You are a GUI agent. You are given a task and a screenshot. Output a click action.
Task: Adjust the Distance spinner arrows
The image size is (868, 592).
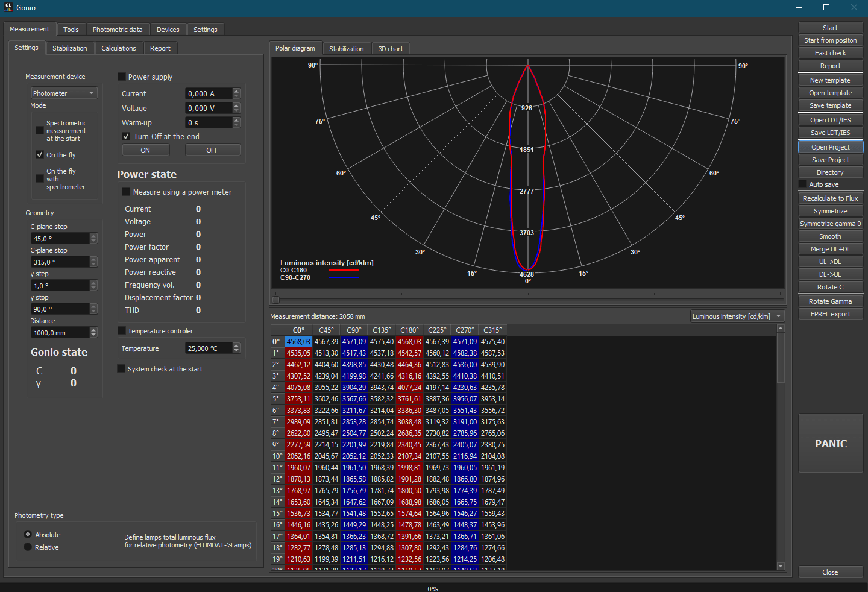(x=93, y=332)
